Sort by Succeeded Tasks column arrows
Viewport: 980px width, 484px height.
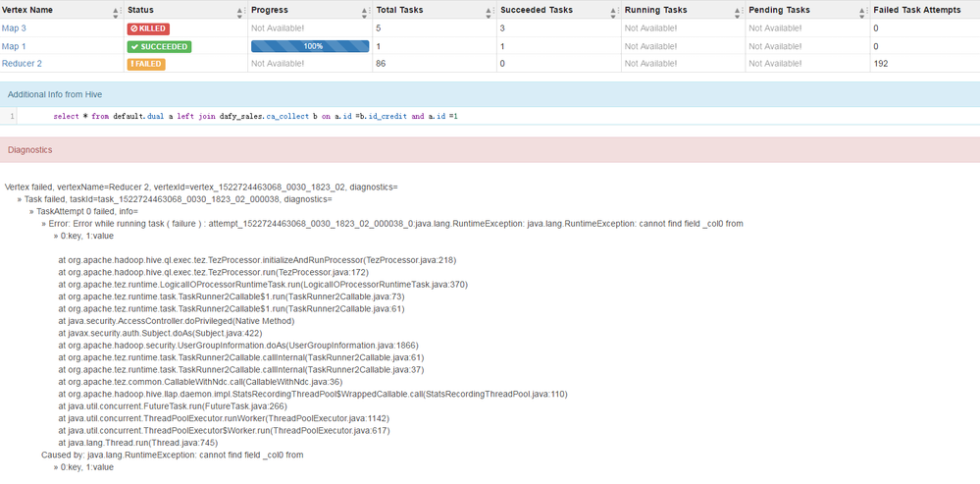coord(614,12)
